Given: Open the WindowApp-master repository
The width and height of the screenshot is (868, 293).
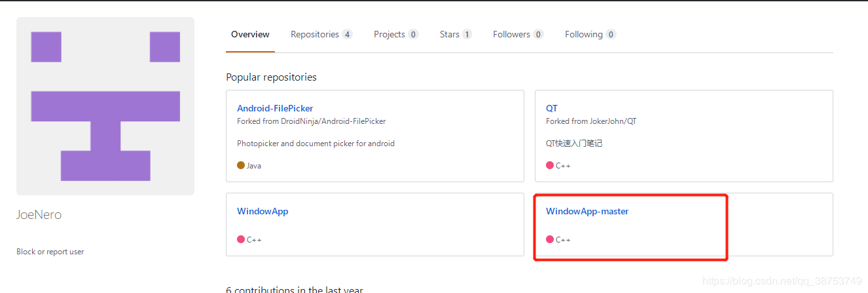Looking at the screenshot, I should (x=587, y=211).
